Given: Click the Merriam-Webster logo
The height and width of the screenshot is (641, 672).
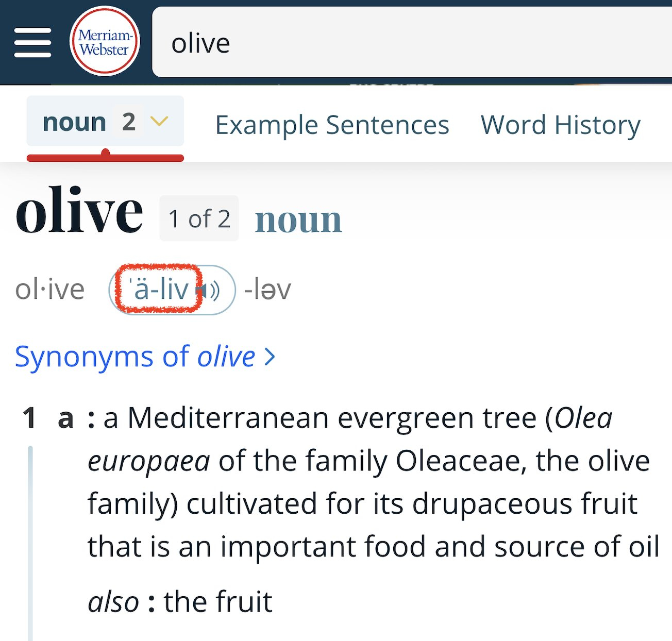Looking at the screenshot, I should point(105,42).
